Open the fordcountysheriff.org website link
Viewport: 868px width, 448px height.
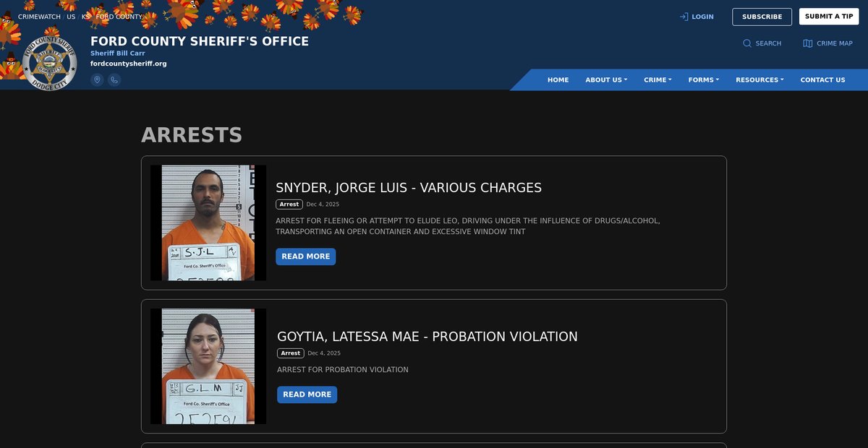click(129, 64)
